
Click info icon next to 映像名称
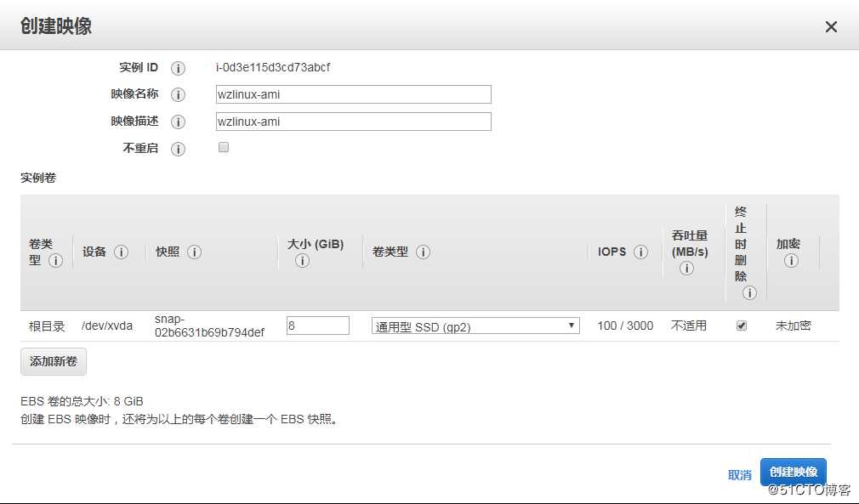(178, 94)
